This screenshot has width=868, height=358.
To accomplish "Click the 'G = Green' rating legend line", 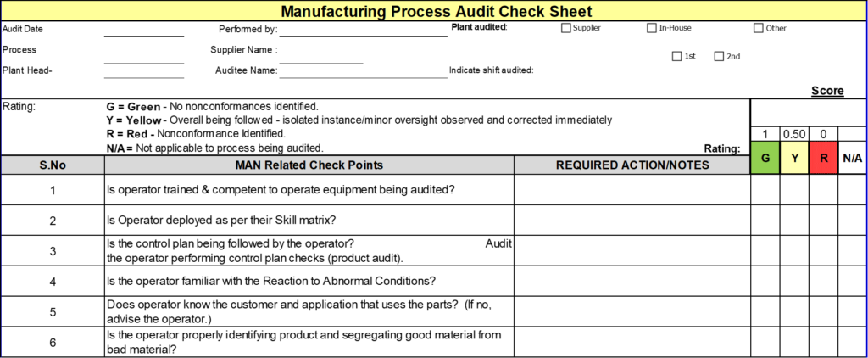I will click(213, 106).
